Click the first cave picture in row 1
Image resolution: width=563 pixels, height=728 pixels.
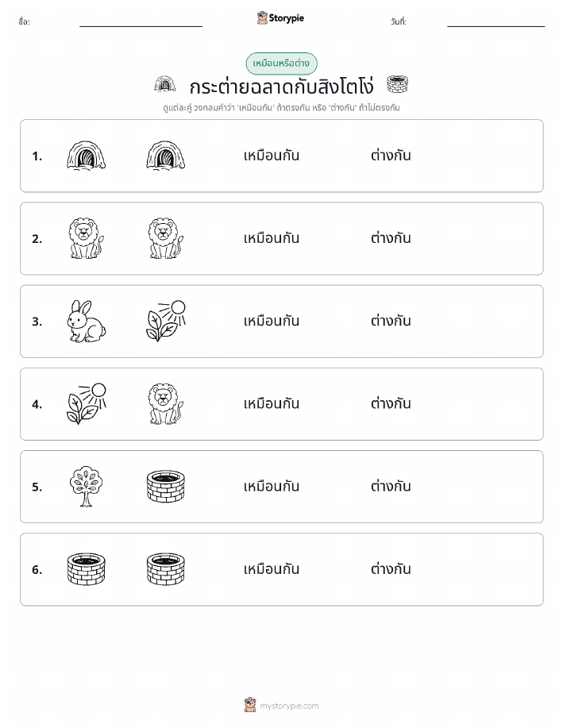[86, 156]
